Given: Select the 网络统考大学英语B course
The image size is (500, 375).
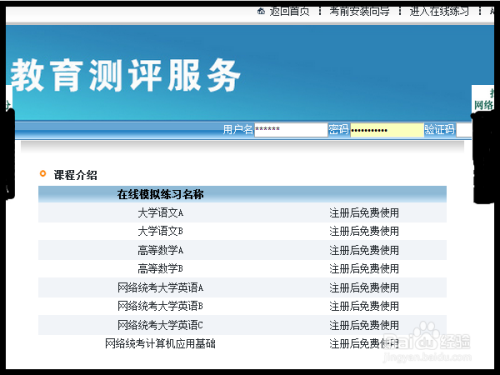Looking at the screenshot, I should pyautogui.click(x=160, y=306).
